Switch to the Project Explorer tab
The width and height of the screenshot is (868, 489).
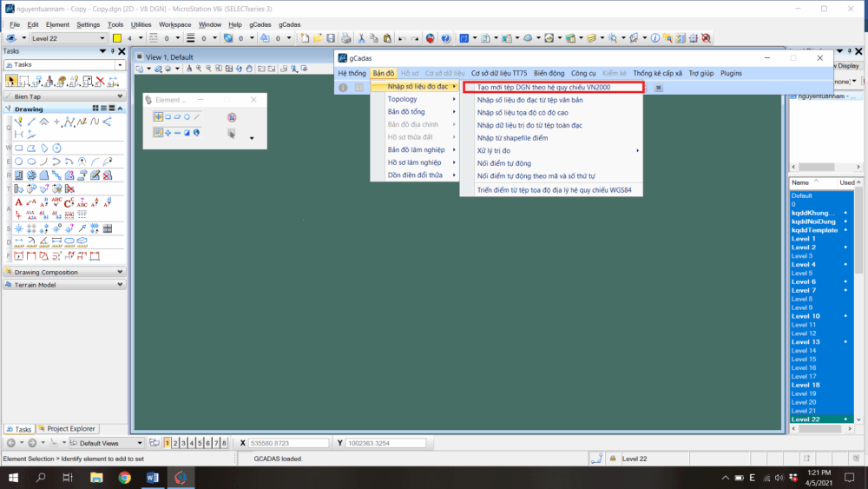[x=71, y=429]
